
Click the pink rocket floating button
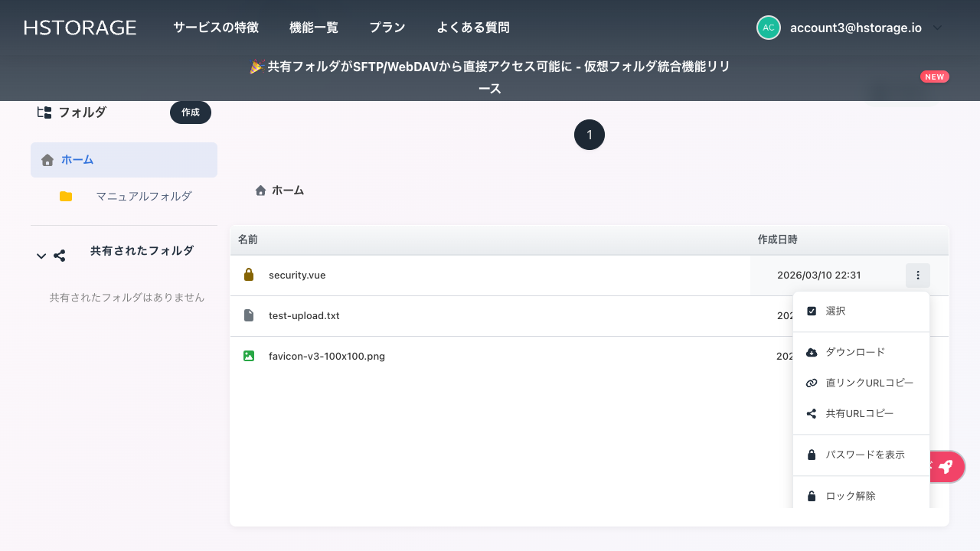(x=946, y=467)
